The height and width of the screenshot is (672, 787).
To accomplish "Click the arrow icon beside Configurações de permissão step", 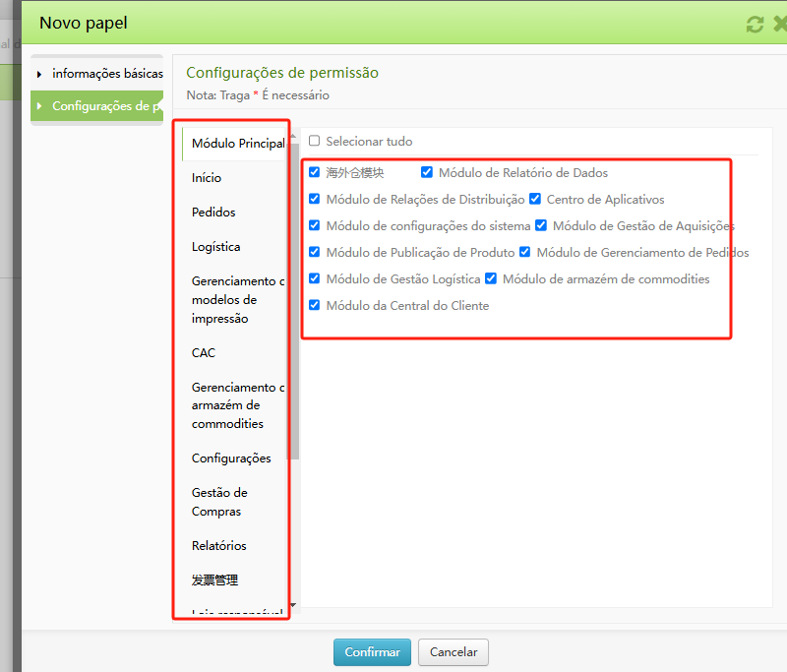I will (x=41, y=106).
